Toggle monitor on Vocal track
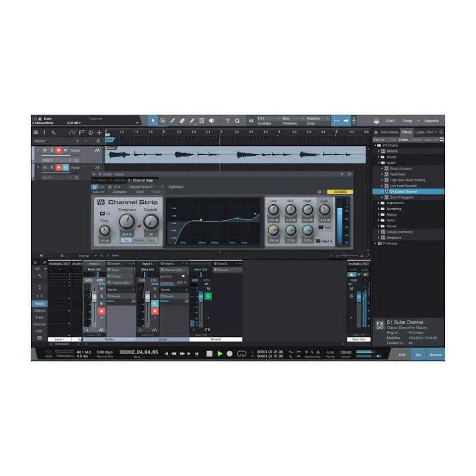This screenshot has height=476, width=476. click(65, 168)
